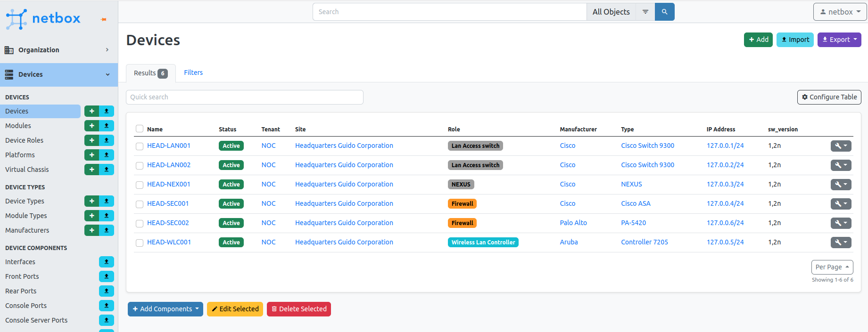Switch to the Filters tab
Screen dimensions: 868x332
(193, 73)
